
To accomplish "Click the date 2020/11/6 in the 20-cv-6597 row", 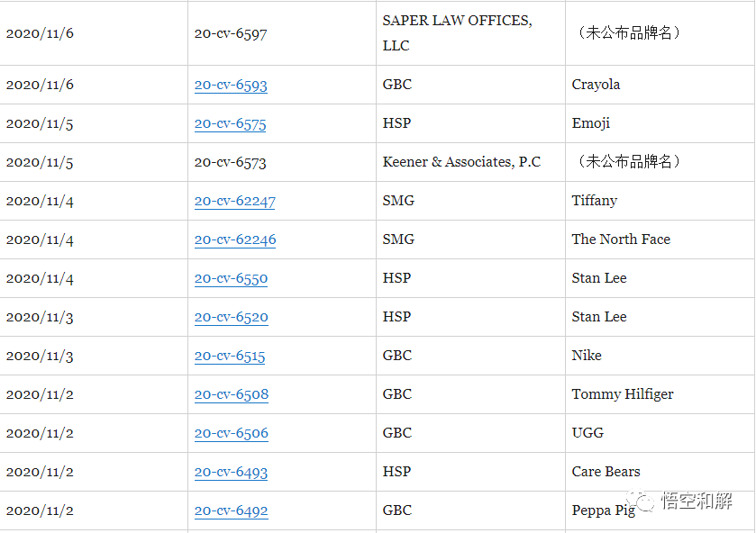I will pyautogui.click(x=40, y=33).
